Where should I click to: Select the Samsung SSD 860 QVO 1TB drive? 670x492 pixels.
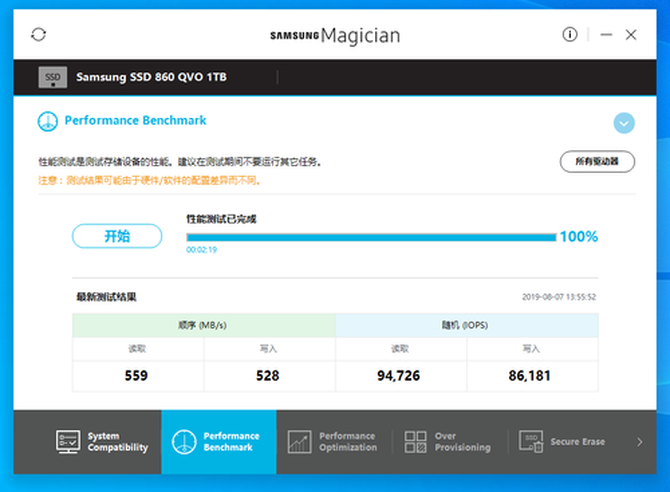[150, 77]
